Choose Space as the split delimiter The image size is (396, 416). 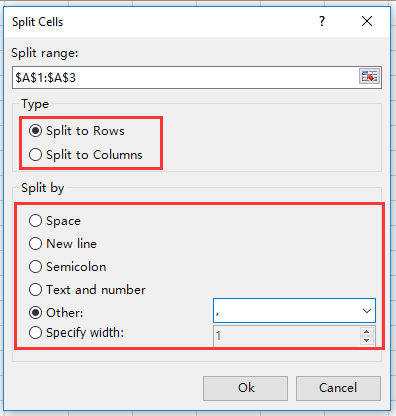click(x=55, y=221)
